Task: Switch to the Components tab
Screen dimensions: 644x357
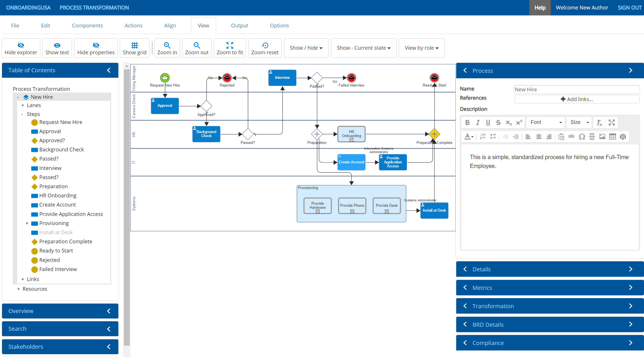Action: coord(87,25)
